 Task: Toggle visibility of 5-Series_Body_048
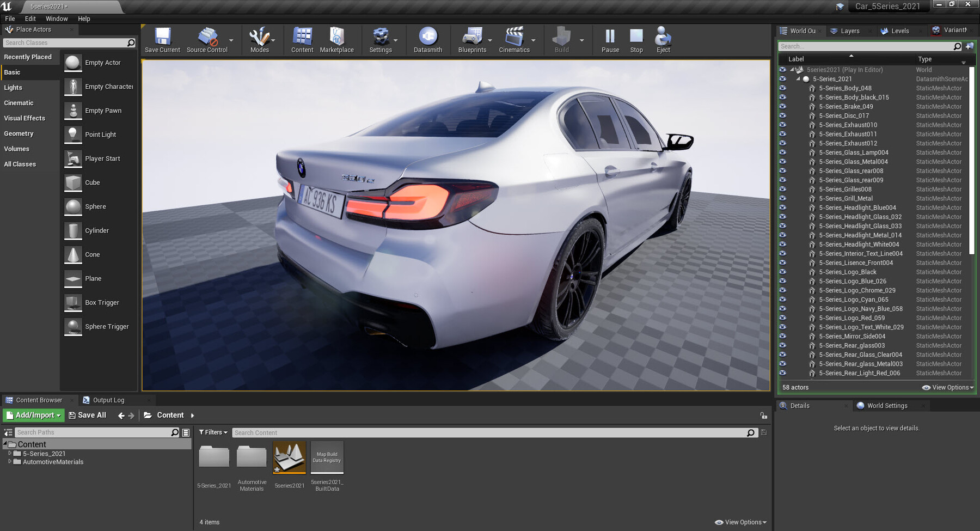[x=782, y=88]
